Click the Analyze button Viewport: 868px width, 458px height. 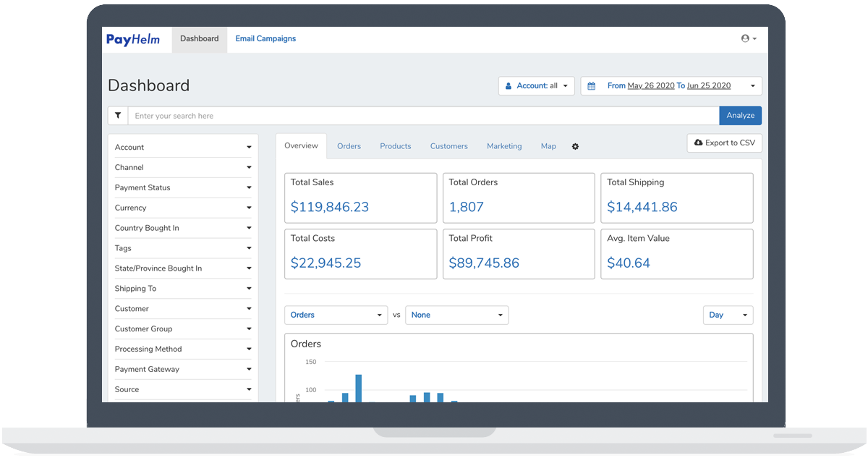pyautogui.click(x=740, y=116)
